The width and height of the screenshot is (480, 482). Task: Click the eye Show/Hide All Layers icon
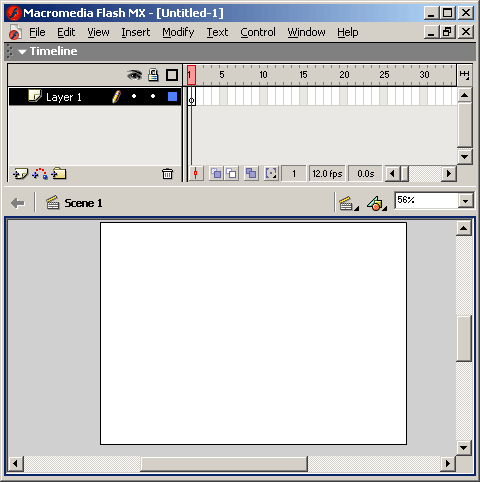point(134,75)
